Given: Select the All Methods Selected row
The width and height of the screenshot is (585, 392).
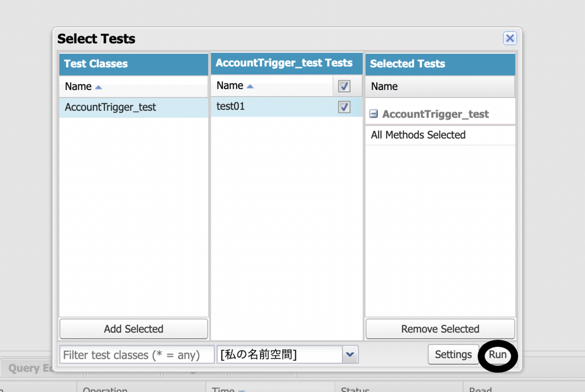Looking at the screenshot, I should (x=440, y=135).
